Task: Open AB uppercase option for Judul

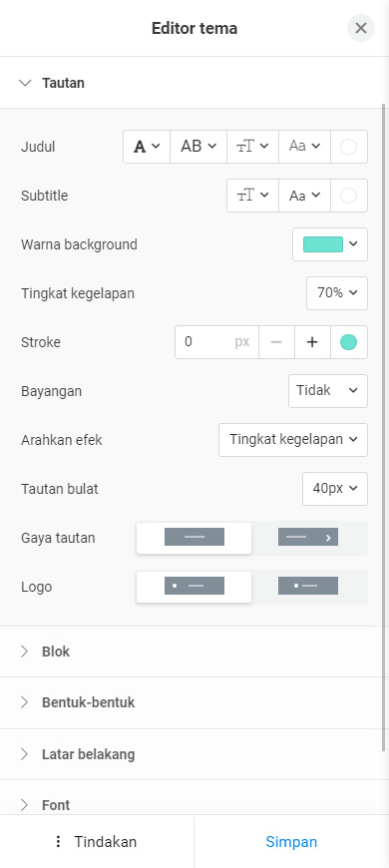Action: 198,147
